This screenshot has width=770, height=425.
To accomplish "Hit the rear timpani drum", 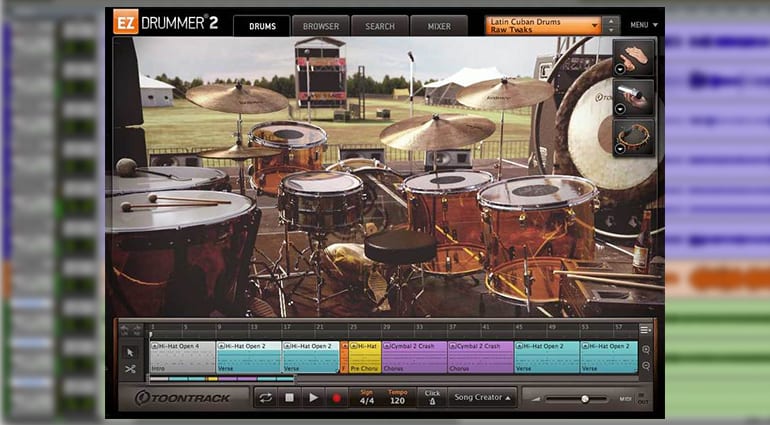I will click(167, 179).
